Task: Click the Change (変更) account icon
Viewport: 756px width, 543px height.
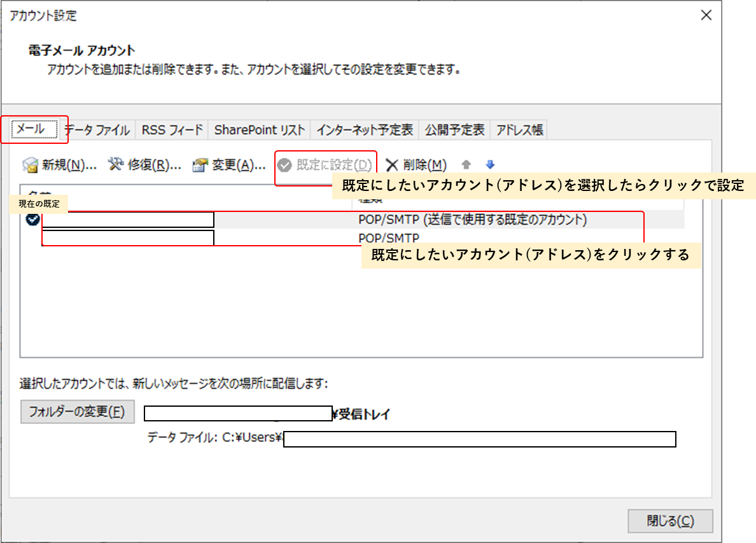Action: point(200,166)
